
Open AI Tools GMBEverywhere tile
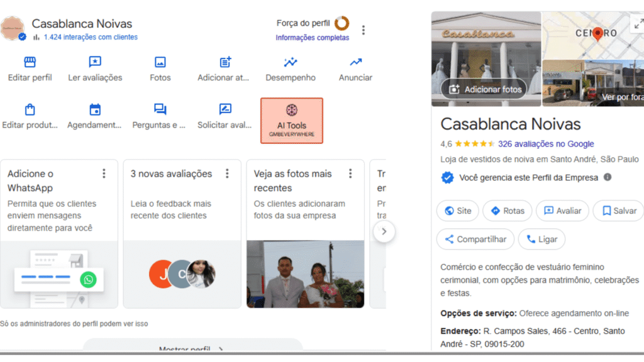292,121
